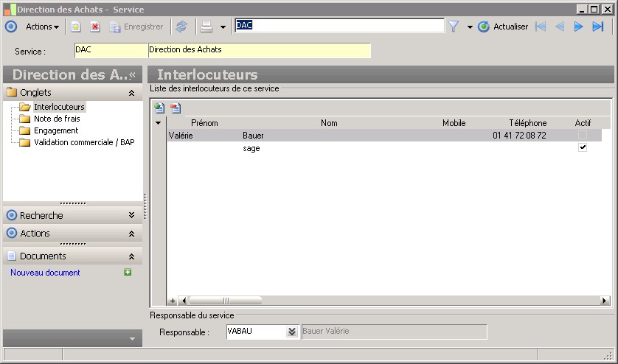
Task: Open the printer options dropdown arrow
Action: coord(223,27)
